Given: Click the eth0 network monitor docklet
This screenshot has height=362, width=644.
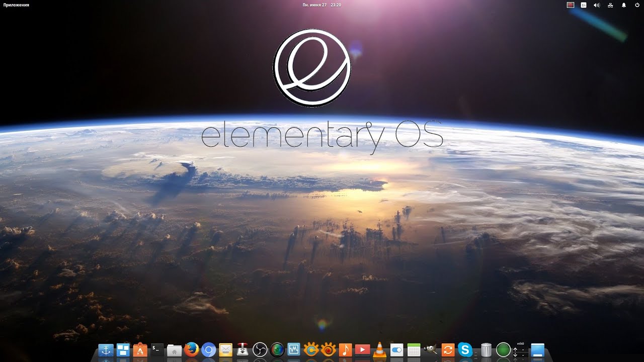Looking at the screenshot, I should (x=520, y=350).
